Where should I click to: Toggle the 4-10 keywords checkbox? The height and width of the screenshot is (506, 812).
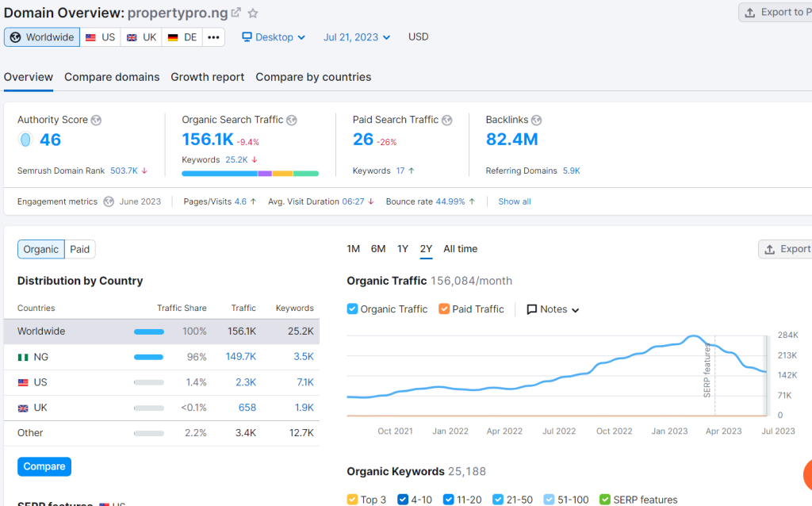[403, 500]
